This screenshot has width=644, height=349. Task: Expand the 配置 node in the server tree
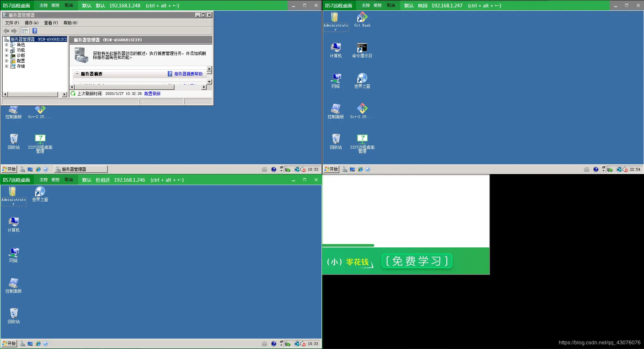6,61
